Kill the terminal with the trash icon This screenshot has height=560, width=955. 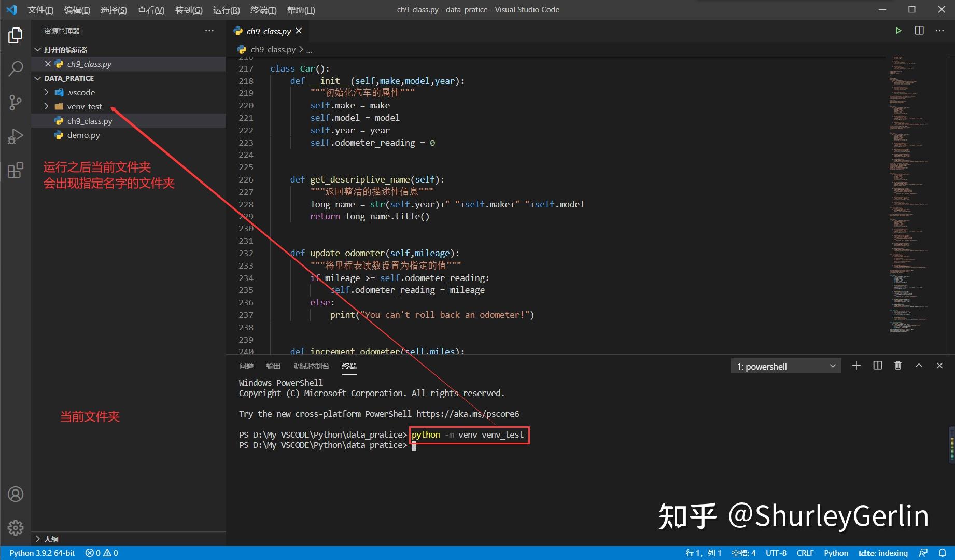(x=897, y=366)
